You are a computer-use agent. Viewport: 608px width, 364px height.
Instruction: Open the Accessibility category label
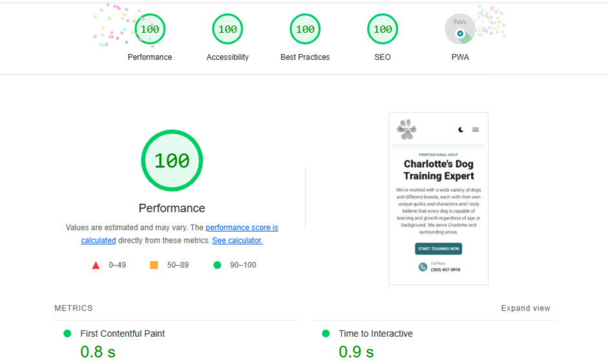click(x=227, y=57)
